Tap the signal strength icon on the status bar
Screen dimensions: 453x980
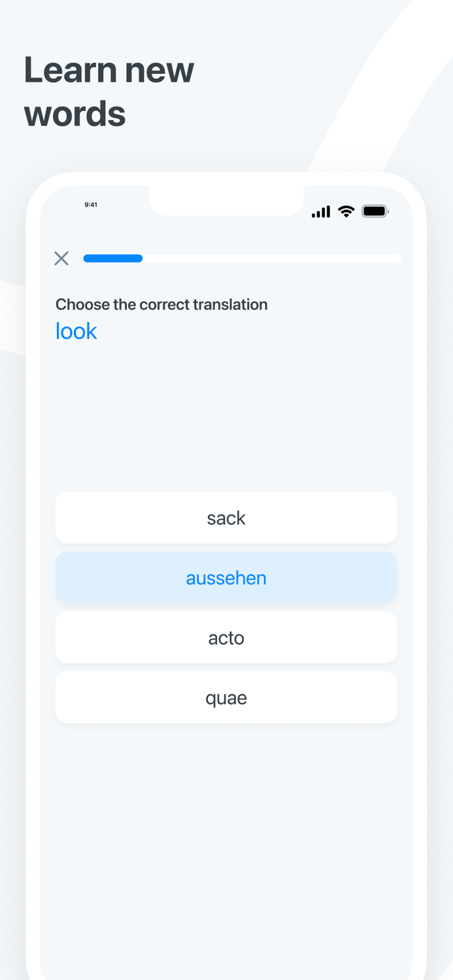pyautogui.click(x=320, y=211)
